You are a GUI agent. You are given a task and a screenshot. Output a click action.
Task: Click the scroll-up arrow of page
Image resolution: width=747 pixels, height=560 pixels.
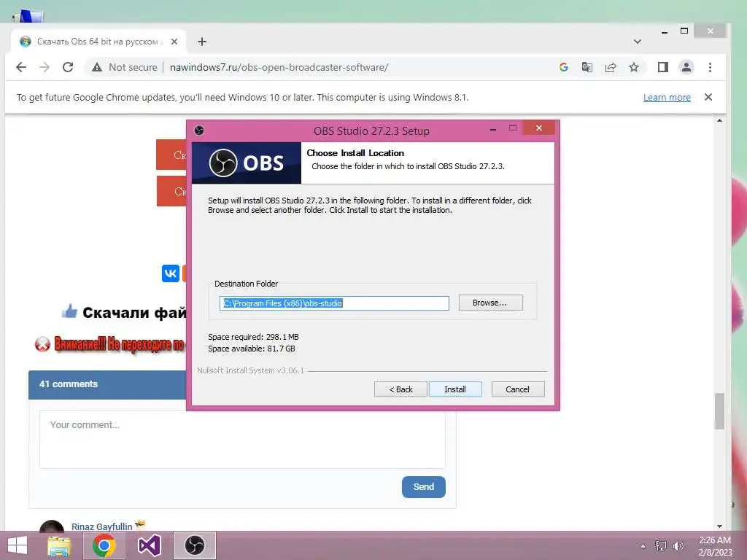(719, 121)
